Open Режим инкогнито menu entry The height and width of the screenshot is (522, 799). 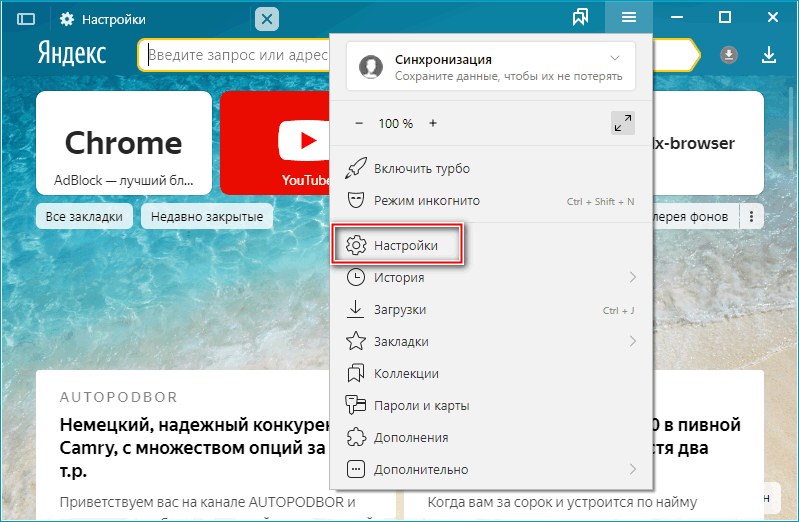[491, 201]
